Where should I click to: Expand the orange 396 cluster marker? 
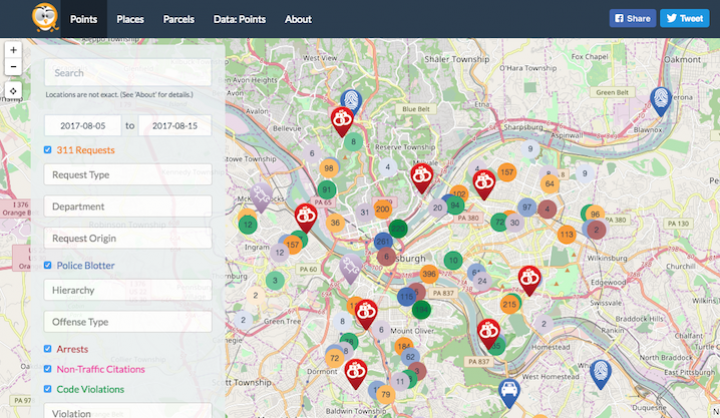coord(429,274)
